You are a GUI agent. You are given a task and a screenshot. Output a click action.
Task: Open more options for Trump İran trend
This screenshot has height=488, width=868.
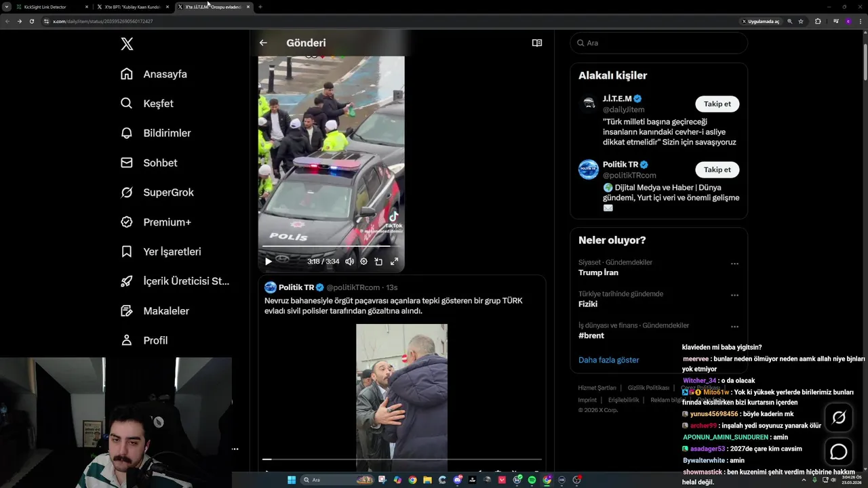(x=734, y=263)
